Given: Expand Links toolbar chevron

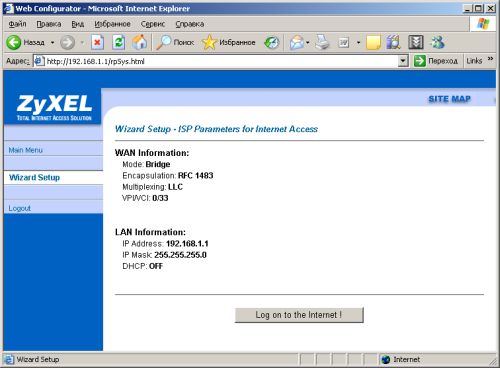Looking at the screenshot, I should [x=490, y=59].
